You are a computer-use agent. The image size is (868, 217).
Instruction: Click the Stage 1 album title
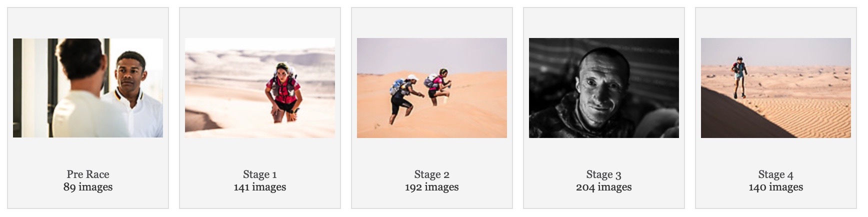click(x=260, y=174)
